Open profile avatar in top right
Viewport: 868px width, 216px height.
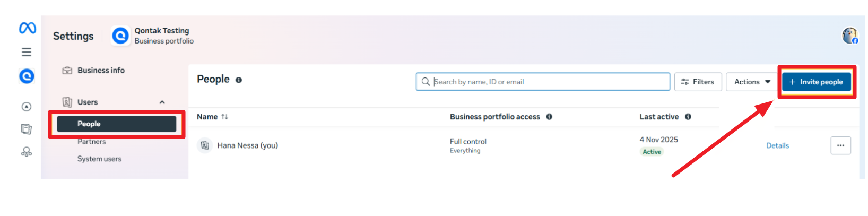click(x=850, y=36)
